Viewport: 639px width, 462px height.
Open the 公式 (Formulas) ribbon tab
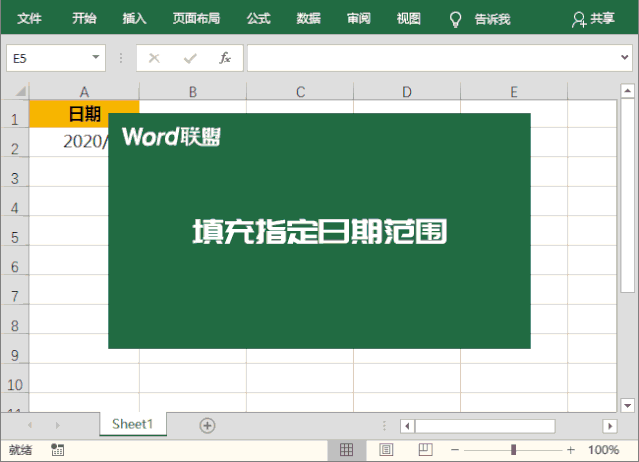[x=258, y=19]
